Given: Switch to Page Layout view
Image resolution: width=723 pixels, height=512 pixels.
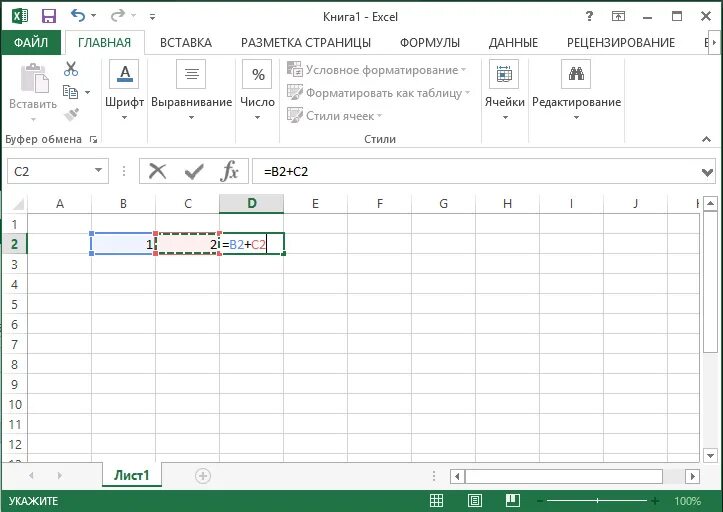Looking at the screenshot, I should [474, 500].
